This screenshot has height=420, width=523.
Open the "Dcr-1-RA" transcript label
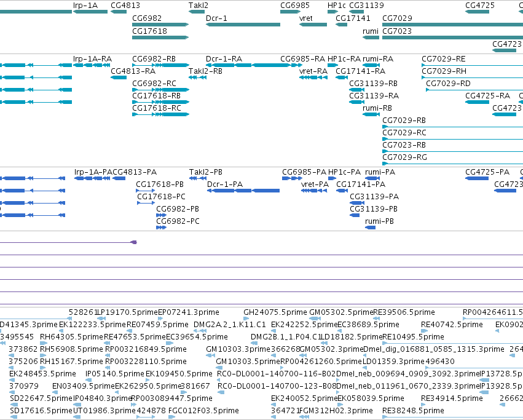[224, 59]
